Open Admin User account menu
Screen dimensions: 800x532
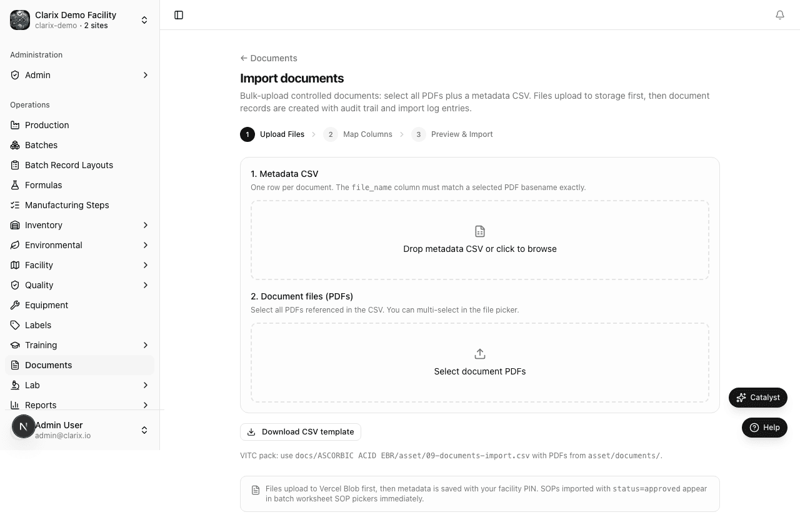click(80, 430)
